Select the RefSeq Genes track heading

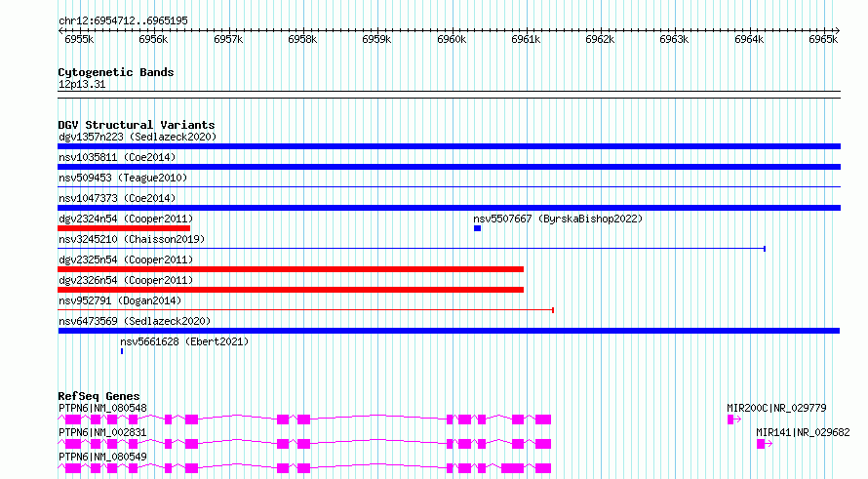click(99, 396)
